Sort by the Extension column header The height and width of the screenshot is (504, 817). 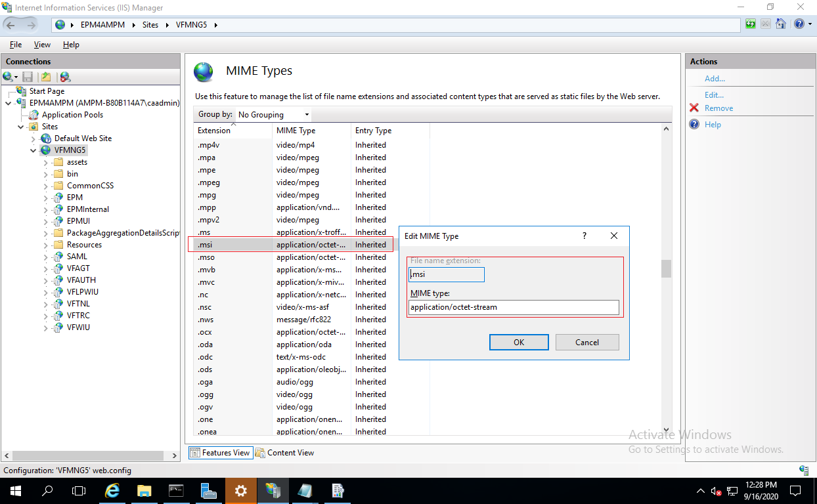[x=233, y=130]
